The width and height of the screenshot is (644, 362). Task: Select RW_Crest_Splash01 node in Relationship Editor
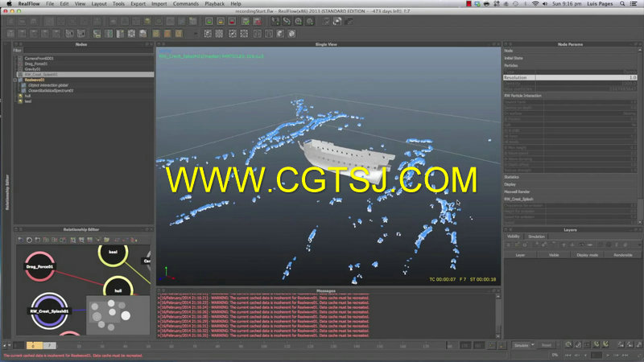(x=49, y=311)
